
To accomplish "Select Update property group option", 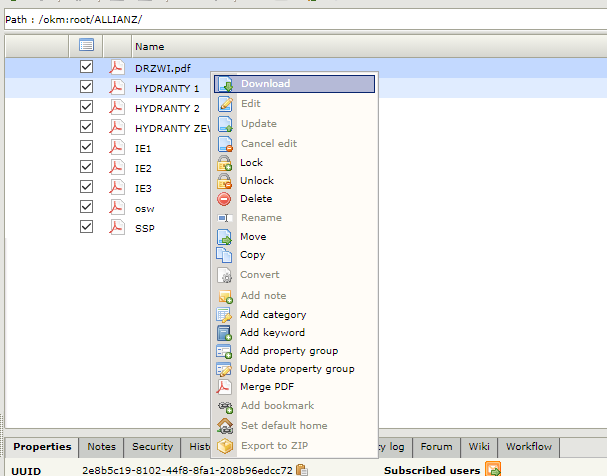I will pos(297,369).
